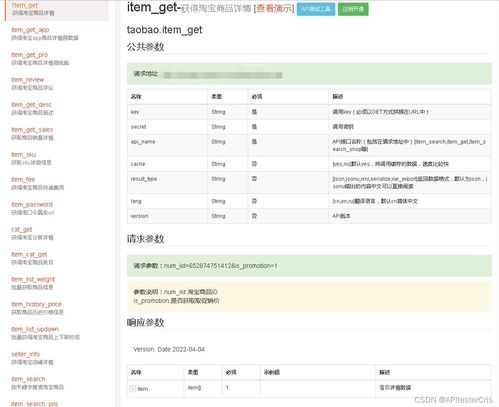Open the item_review sidebar entry
The height and width of the screenshot is (407, 499).
click(x=27, y=80)
